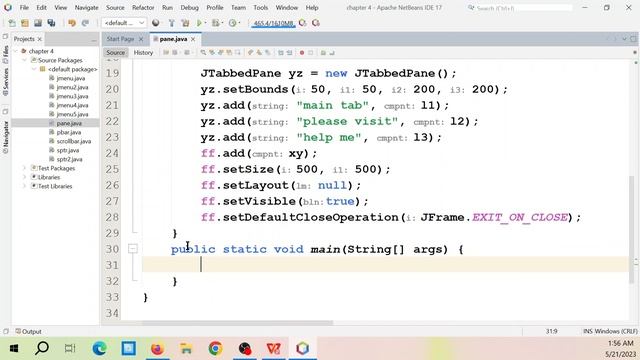Open Windows Start menu
Screen dimensions: 640x360
[13, 349]
